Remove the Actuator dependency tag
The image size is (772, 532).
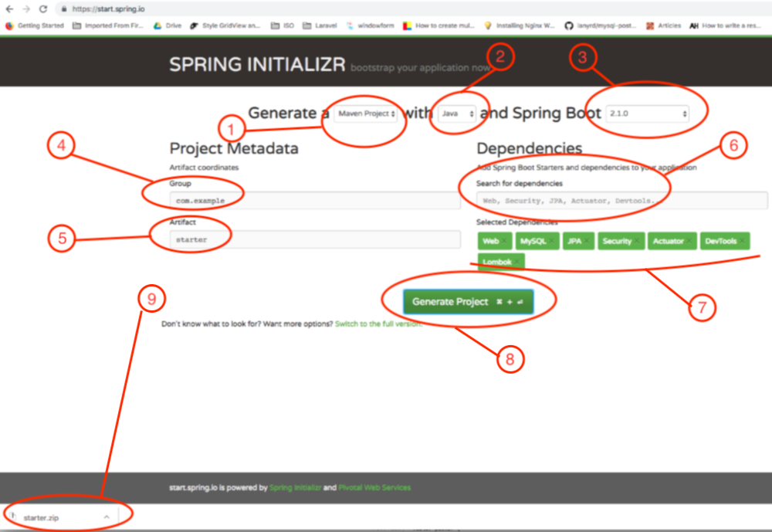(x=689, y=241)
